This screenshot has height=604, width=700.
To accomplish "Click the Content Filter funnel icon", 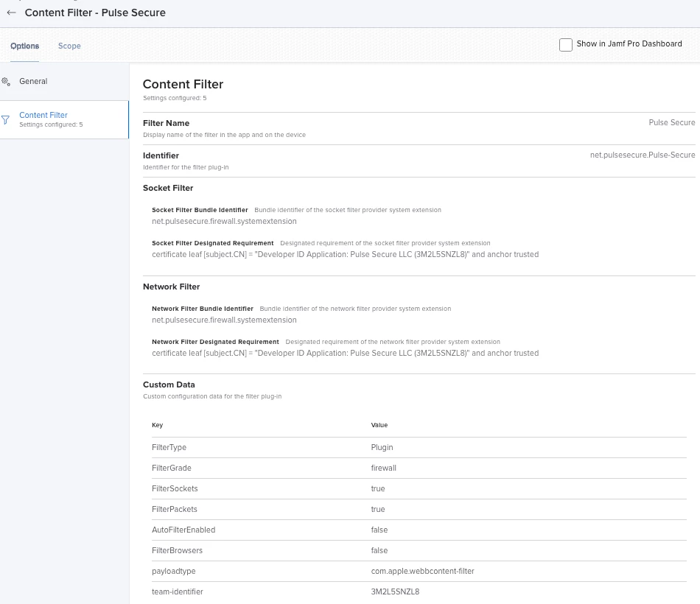I will point(5,119).
